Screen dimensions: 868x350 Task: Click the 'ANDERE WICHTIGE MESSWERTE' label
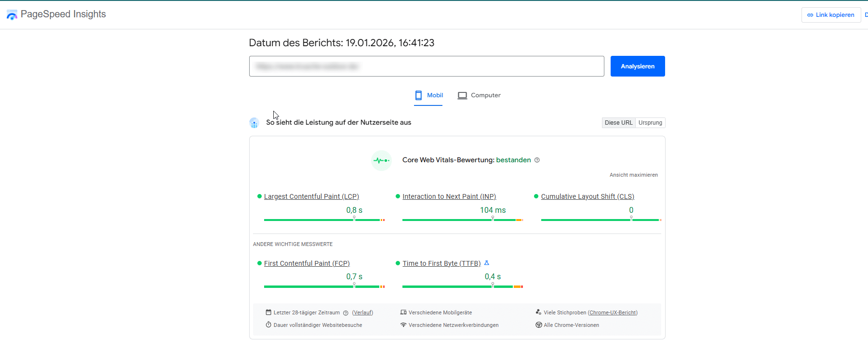[293, 244]
